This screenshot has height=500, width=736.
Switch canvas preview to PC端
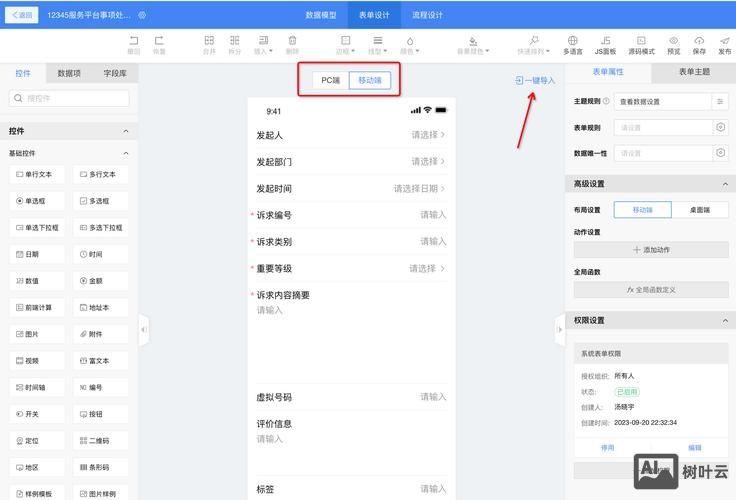[x=330, y=80]
